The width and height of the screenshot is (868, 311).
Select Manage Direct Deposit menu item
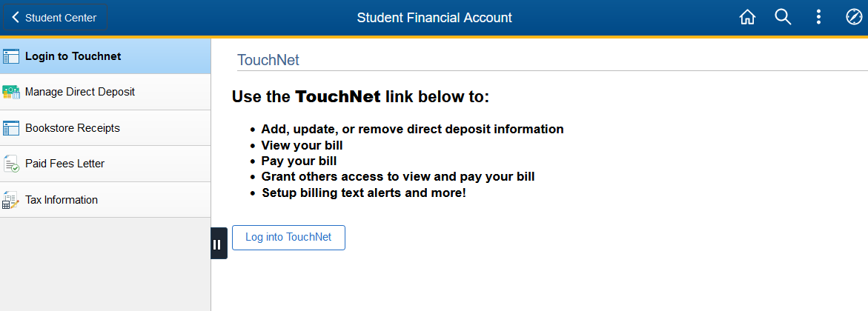(x=105, y=92)
